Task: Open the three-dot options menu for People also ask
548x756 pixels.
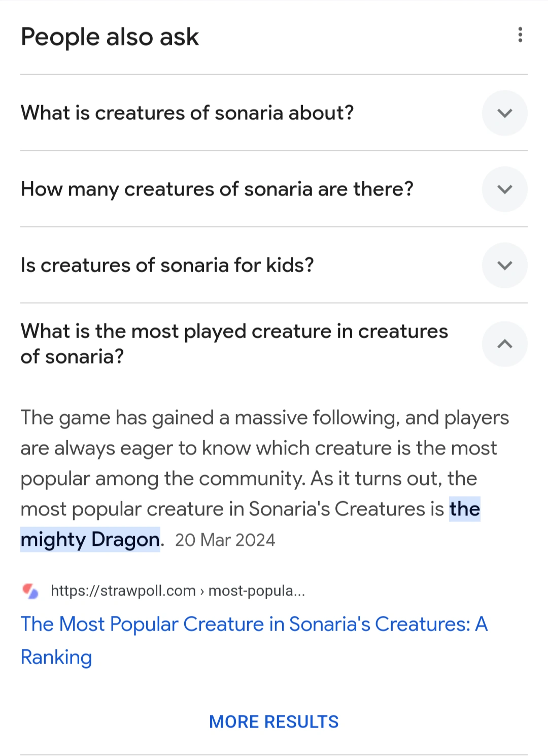Action: tap(520, 35)
